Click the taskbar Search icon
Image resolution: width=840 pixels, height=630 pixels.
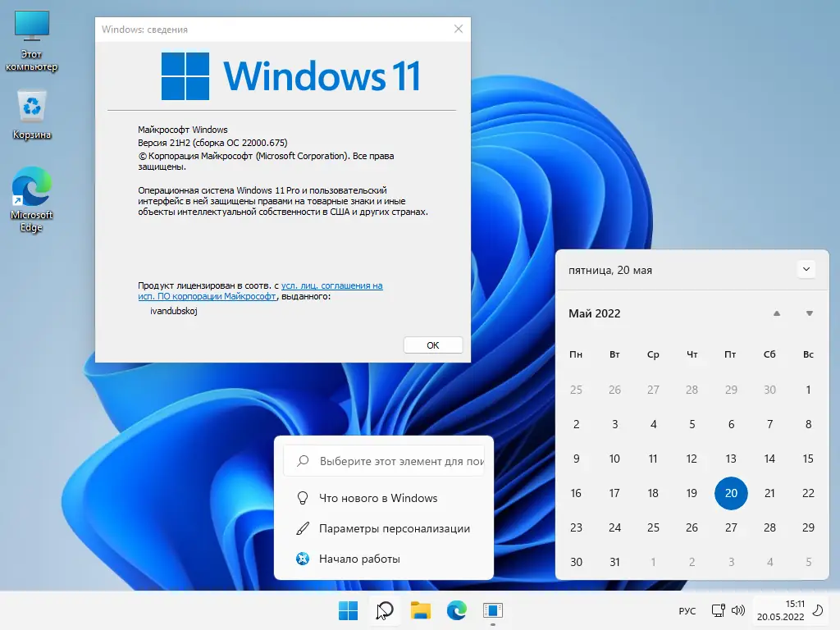(385, 610)
